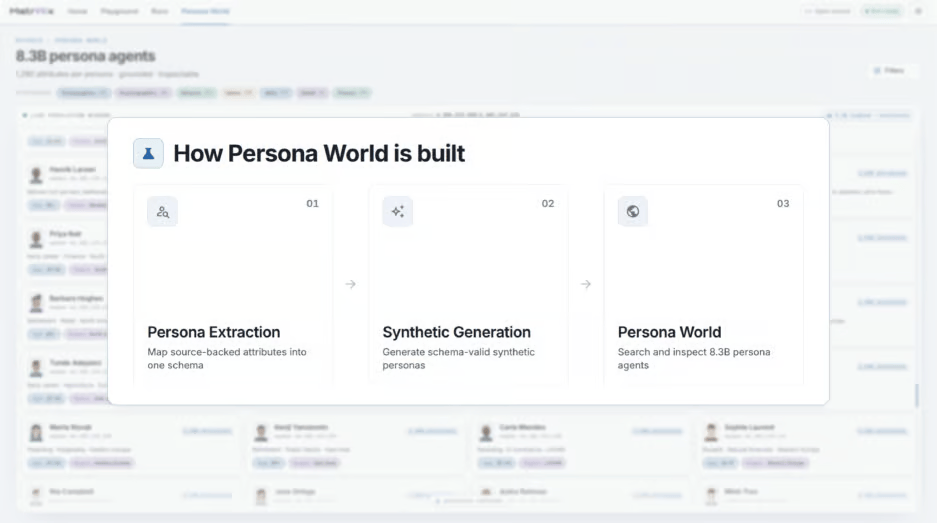
Task: Click the arrow between steps 02 and 03
Action: pos(586,284)
